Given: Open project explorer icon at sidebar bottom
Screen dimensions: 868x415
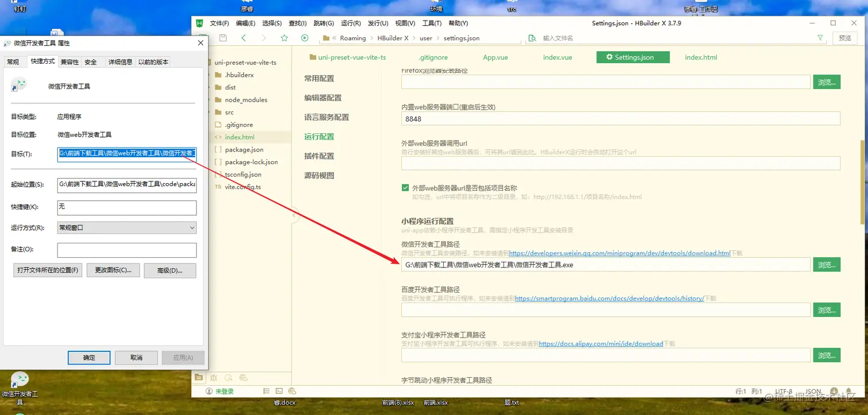Looking at the screenshot, I should [199, 377].
